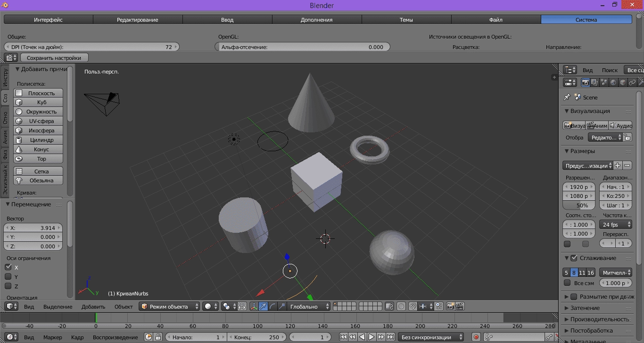Screen dimensions: 644x343
Task: Click the 50% resolution percentage slider
Action: click(579, 205)
